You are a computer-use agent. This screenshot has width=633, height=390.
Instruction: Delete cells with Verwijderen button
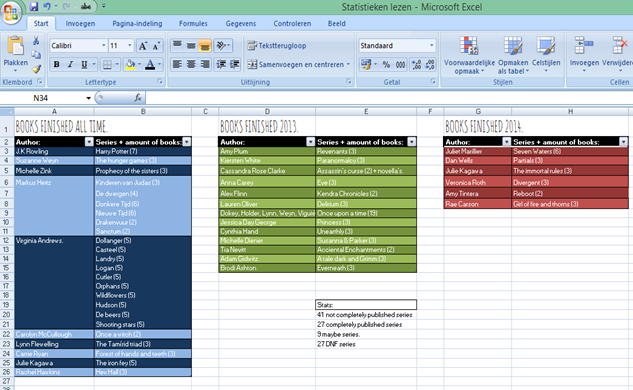618,55
